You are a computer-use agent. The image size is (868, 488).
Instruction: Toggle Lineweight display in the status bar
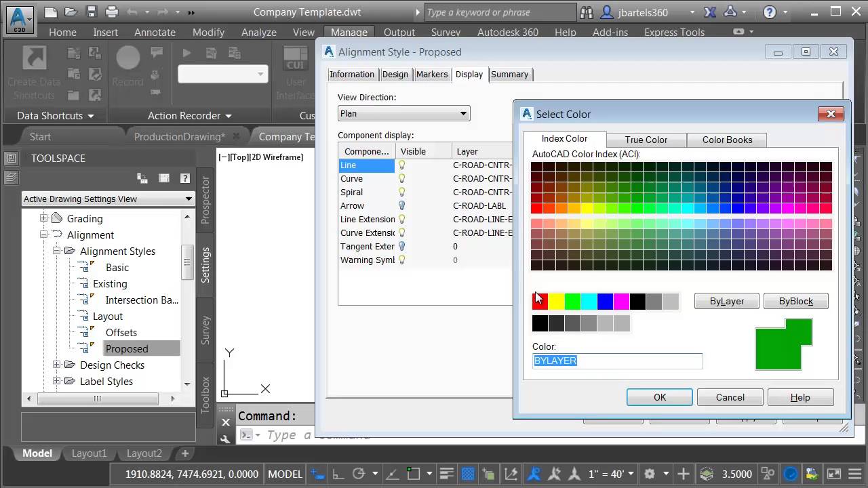446,474
